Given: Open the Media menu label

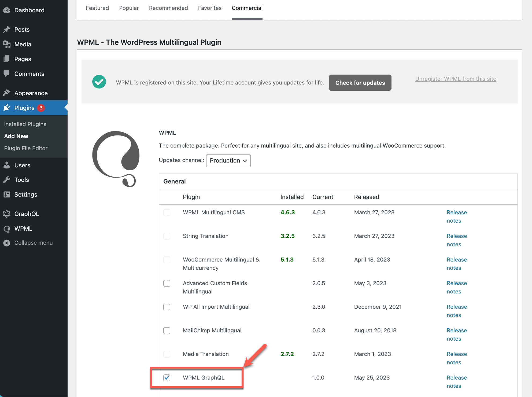Looking at the screenshot, I should 23,44.
